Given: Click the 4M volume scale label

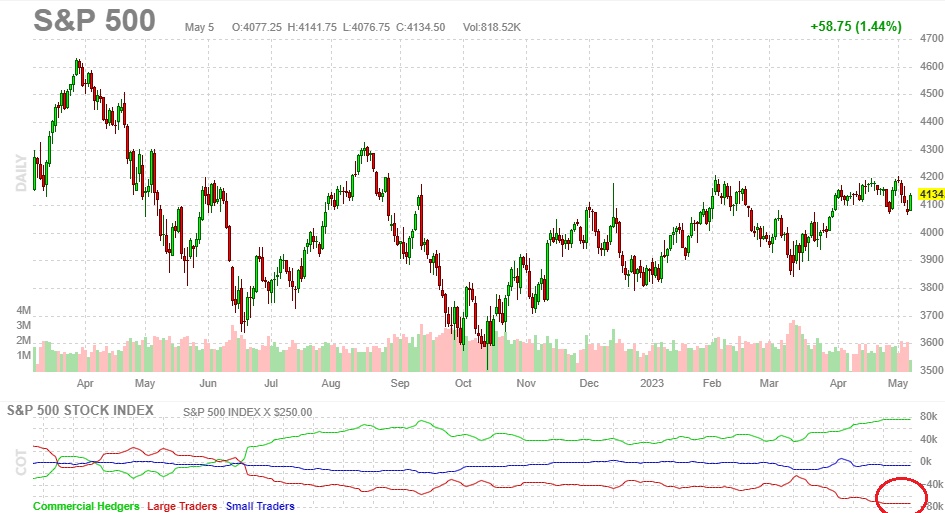Looking at the screenshot, I should [24, 310].
